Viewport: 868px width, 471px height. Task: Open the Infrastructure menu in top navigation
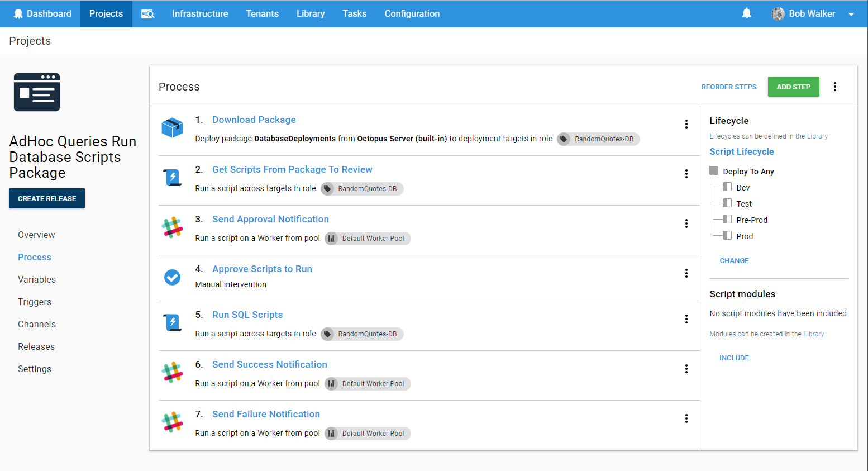(200, 14)
